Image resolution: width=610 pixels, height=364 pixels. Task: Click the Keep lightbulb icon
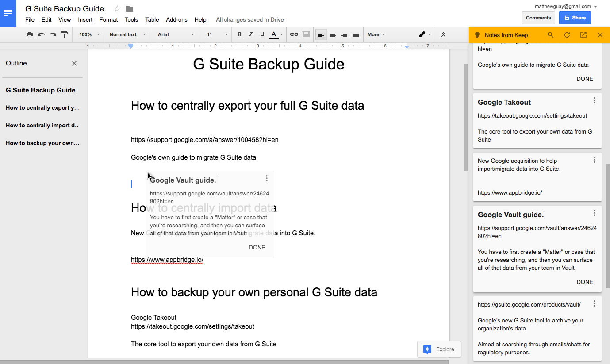[x=477, y=35]
